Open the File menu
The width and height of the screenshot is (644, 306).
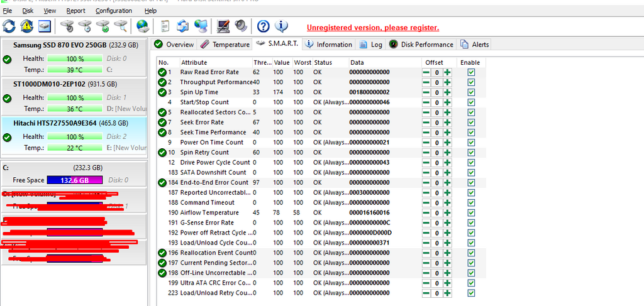click(7, 11)
